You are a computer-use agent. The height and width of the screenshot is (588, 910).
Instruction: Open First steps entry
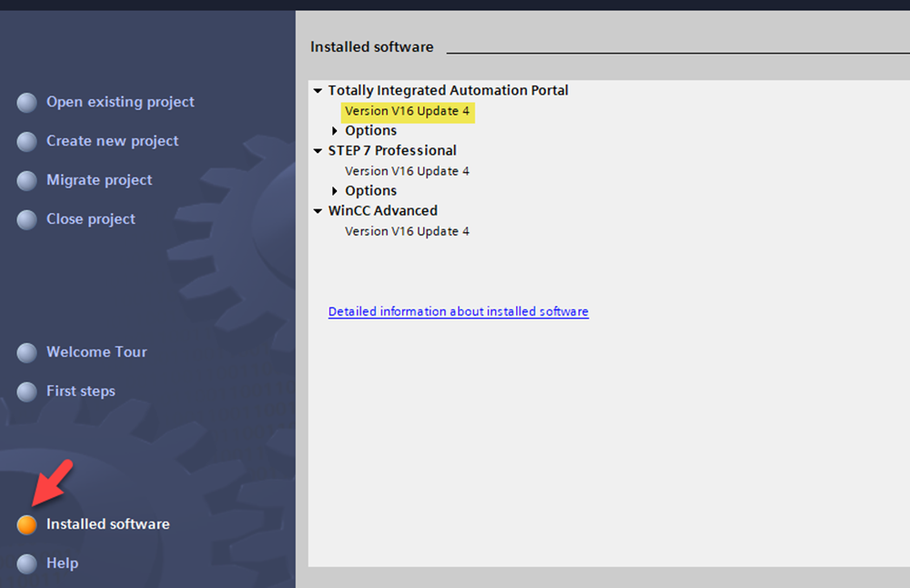pyautogui.click(x=81, y=391)
